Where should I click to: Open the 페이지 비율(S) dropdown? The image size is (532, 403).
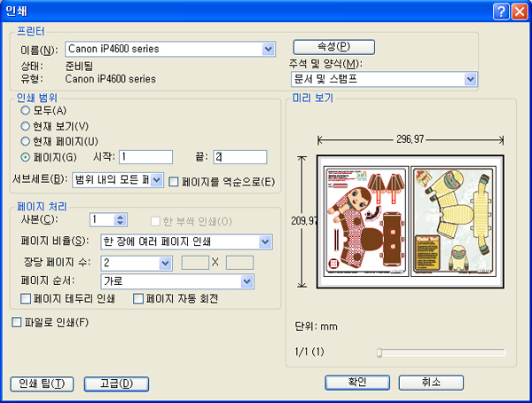coord(265,242)
